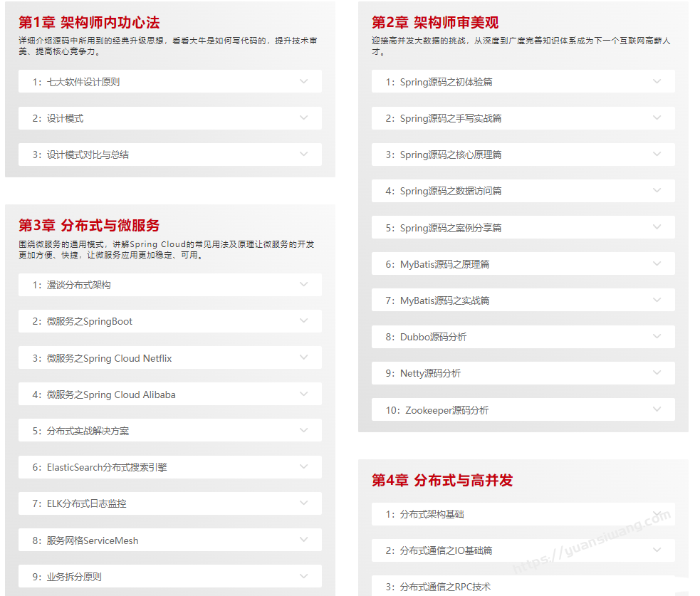
Task: Click the text 3: 分布式通信之RPC技术
Action: coord(439,587)
